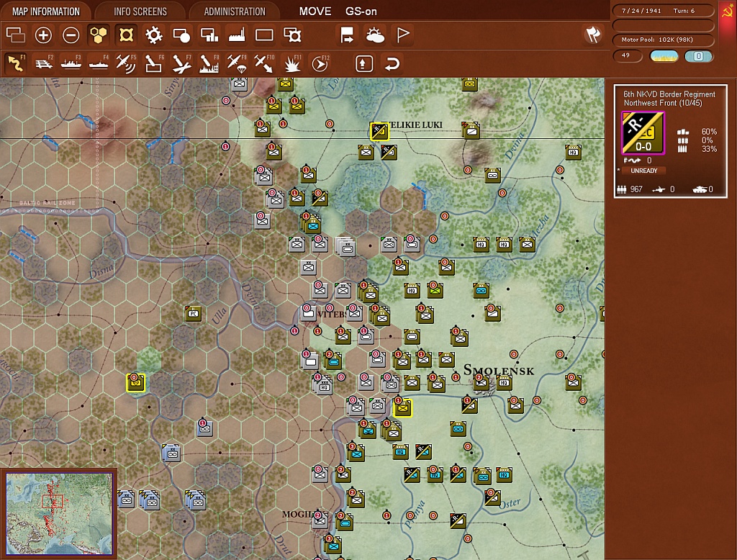This screenshot has width=737, height=560.
Task: Select F5 air recon plane icon
Action: pyautogui.click(x=126, y=63)
